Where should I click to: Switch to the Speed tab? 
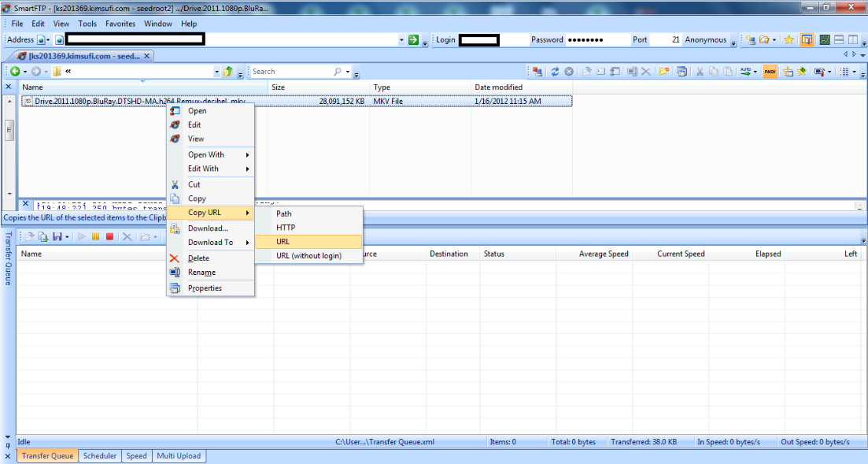point(136,455)
